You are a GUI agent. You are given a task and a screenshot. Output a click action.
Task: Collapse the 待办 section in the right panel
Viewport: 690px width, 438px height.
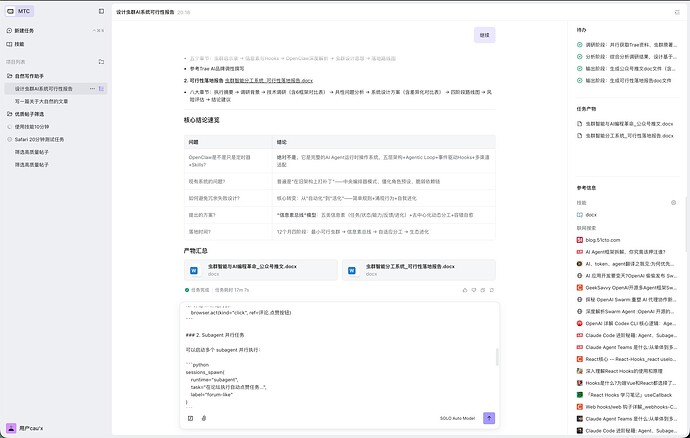click(582, 31)
